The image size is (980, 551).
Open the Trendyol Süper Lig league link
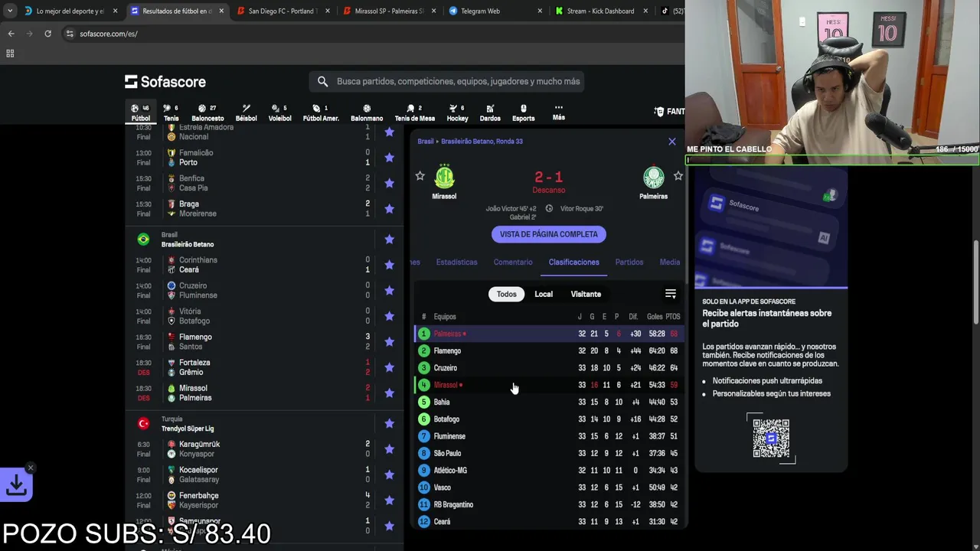point(188,429)
